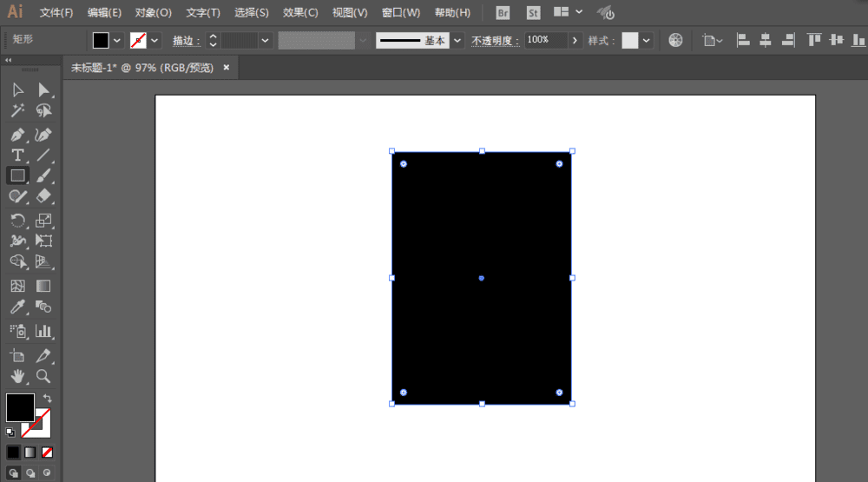The image size is (868, 482).
Task: Align selection to right edge
Action: tap(788, 40)
